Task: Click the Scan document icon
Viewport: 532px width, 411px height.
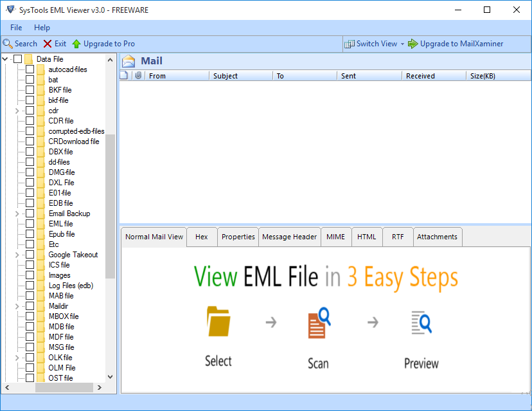Action: [319, 323]
